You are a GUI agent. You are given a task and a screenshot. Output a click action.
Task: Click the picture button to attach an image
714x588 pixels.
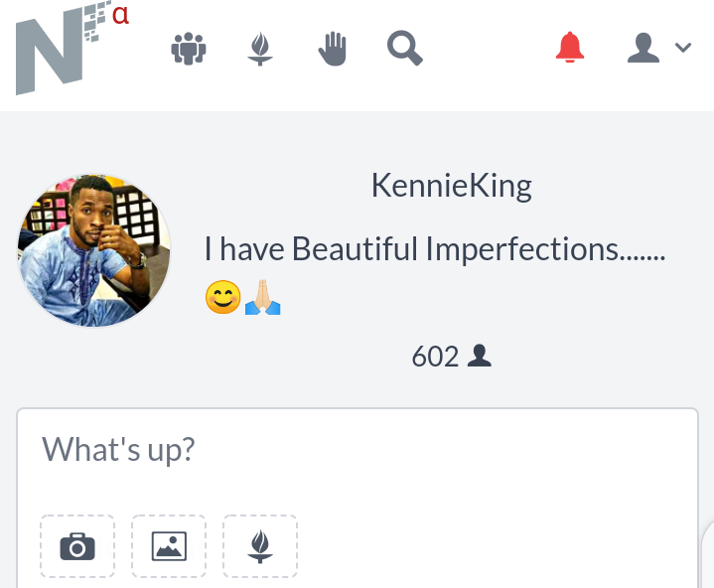(169, 546)
